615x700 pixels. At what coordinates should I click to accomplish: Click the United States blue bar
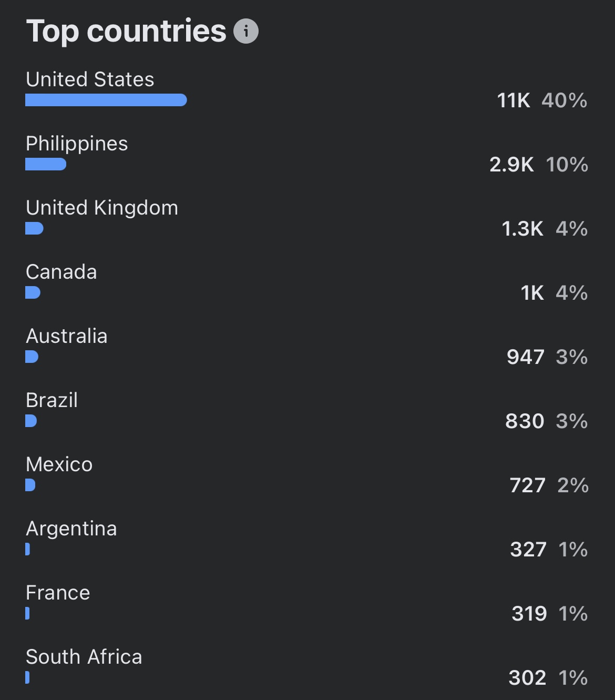pyautogui.click(x=106, y=100)
